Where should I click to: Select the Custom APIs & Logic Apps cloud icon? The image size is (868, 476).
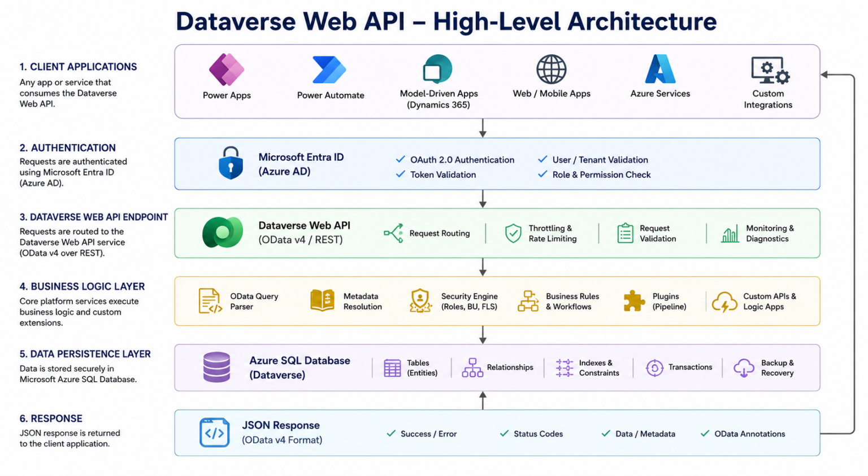(x=724, y=302)
